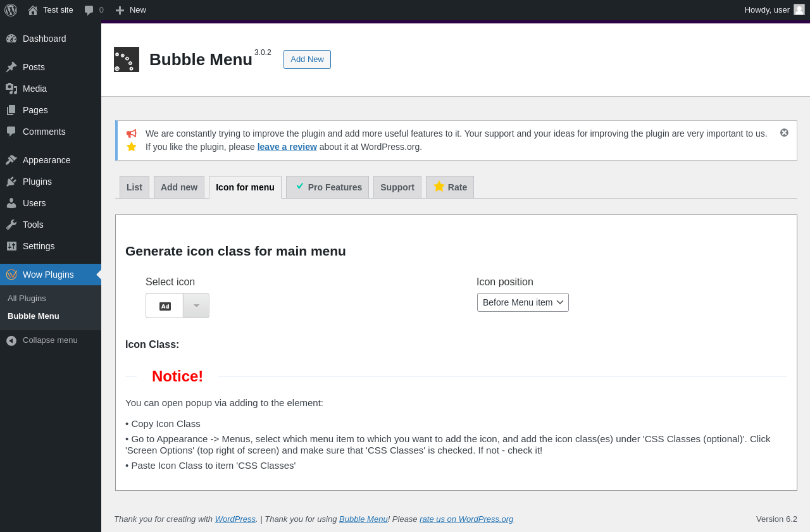
Task: Click the Users person icon
Action: [x=11, y=203]
